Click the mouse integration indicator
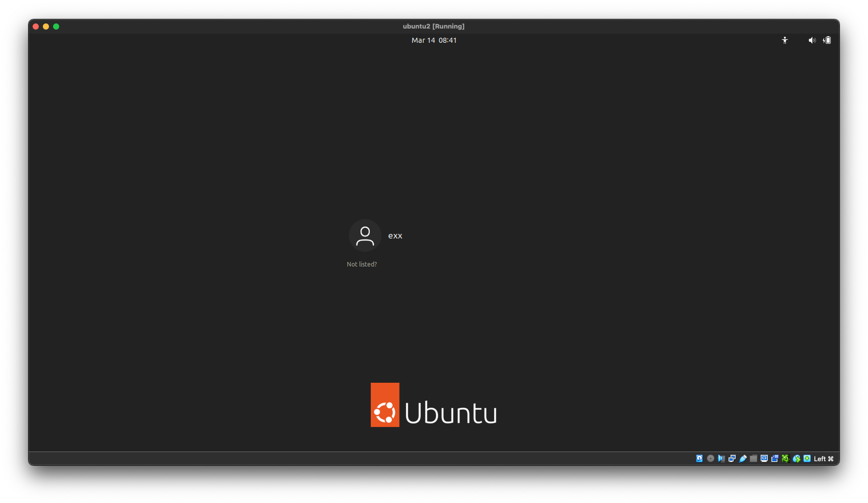Screen dimensions: 868x503 coord(796,459)
